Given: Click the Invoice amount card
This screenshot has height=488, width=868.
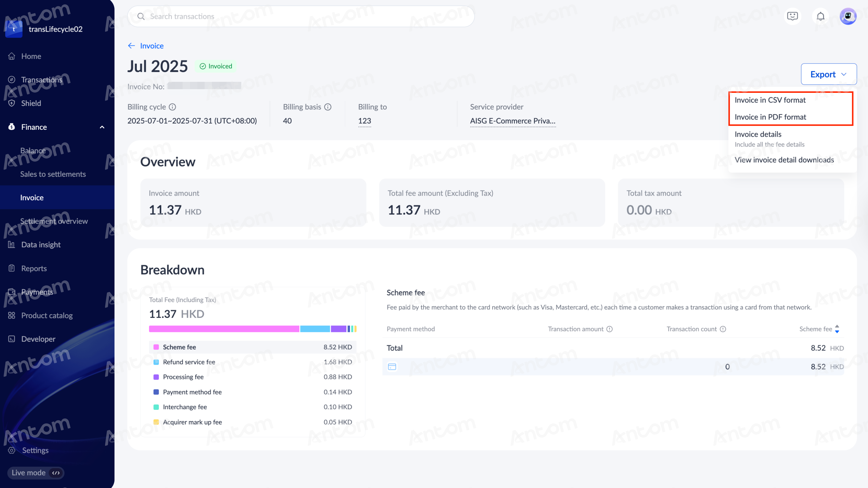Looking at the screenshot, I should [x=253, y=202].
